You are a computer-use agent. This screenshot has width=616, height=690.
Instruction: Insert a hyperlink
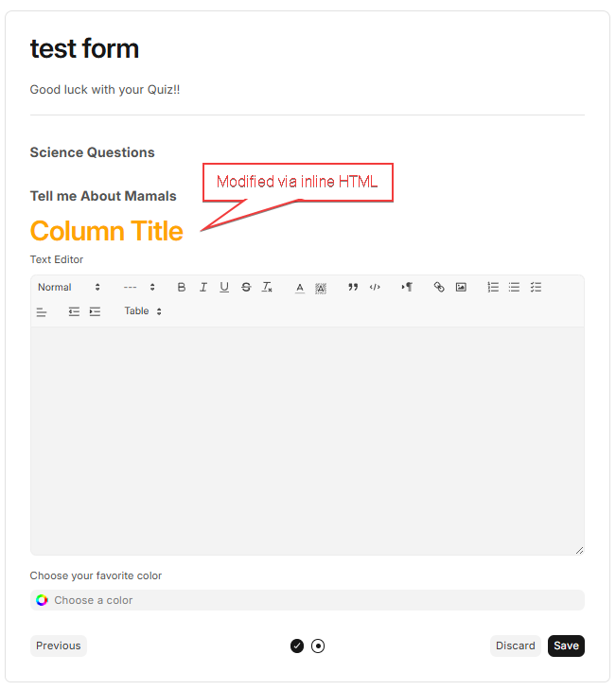pyautogui.click(x=439, y=288)
